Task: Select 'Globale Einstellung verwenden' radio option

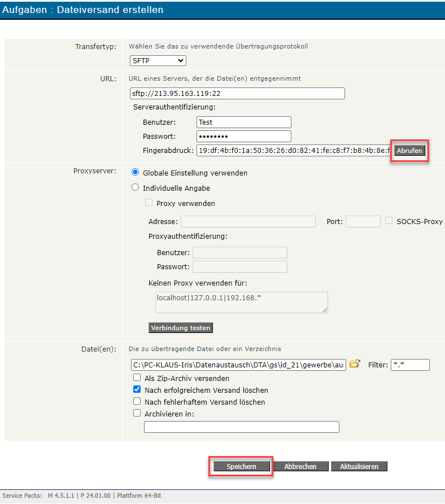Action: [x=136, y=173]
